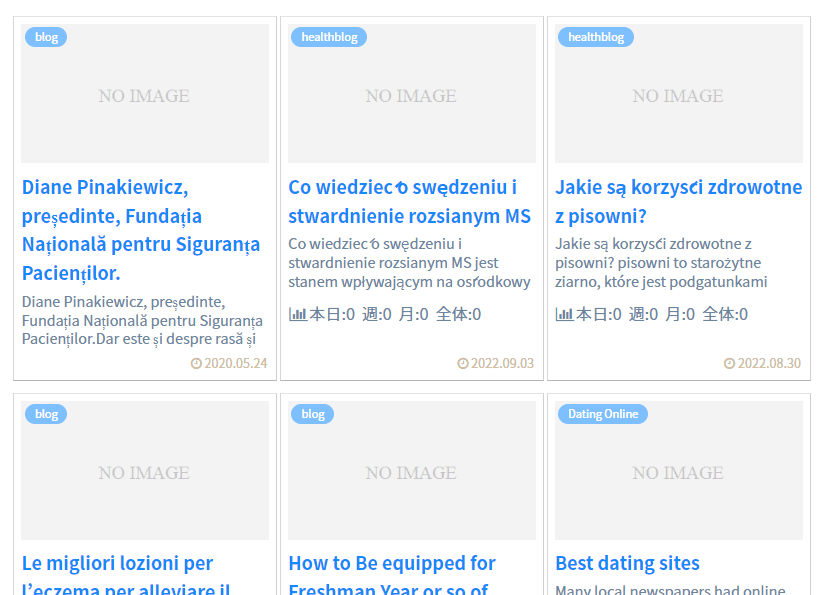Click blog tag on lozioni eczema card
The height and width of the screenshot is (595, 825).
tap(46, 414)
